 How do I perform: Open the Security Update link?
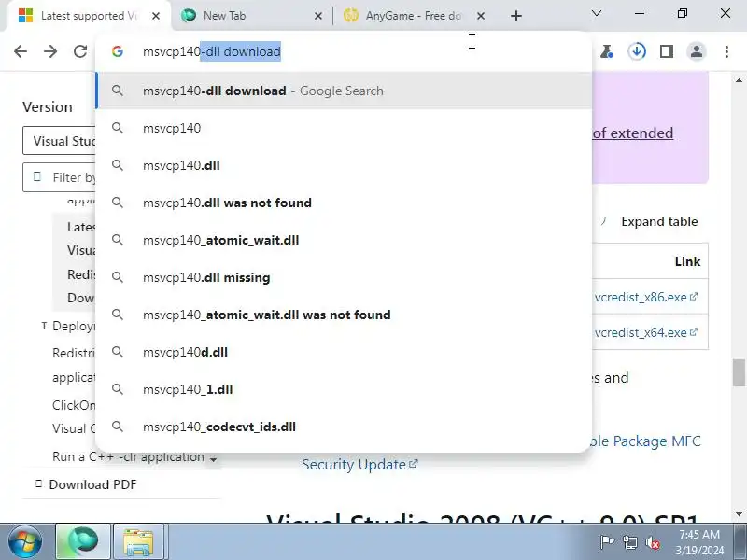point(359,464)
